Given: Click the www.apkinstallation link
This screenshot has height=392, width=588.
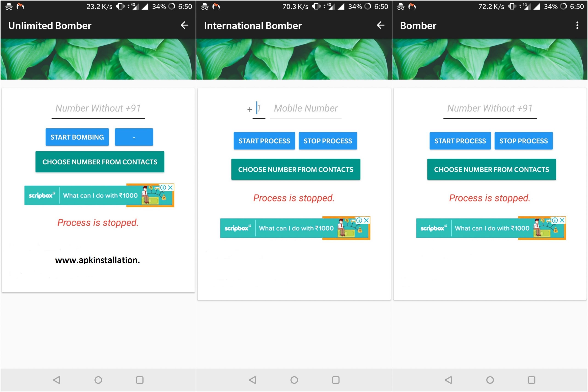Looking at the screenshot, I should [x=99, y=259].
